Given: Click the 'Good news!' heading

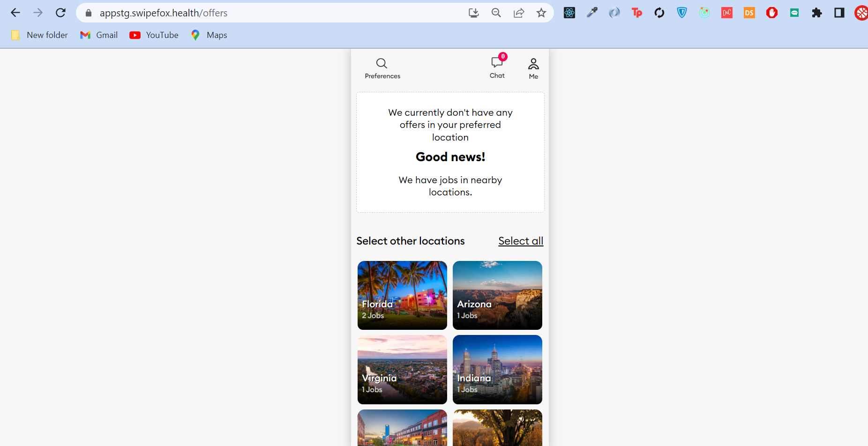Looking at the screenshot, I should coord(450,157).
